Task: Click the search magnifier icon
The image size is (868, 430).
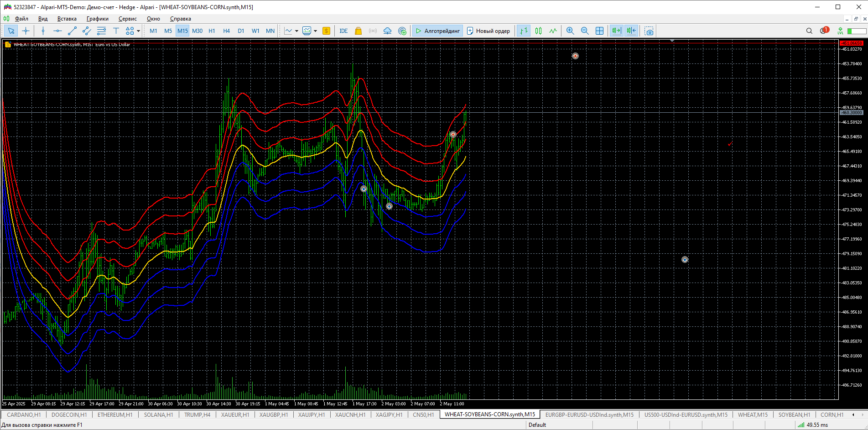Action: tap(809, 31)
